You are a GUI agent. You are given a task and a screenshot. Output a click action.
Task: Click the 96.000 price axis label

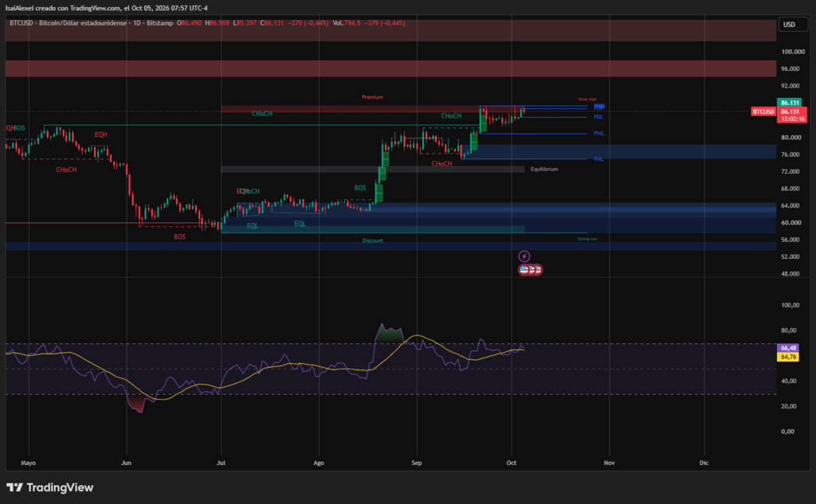coord(790,68)
